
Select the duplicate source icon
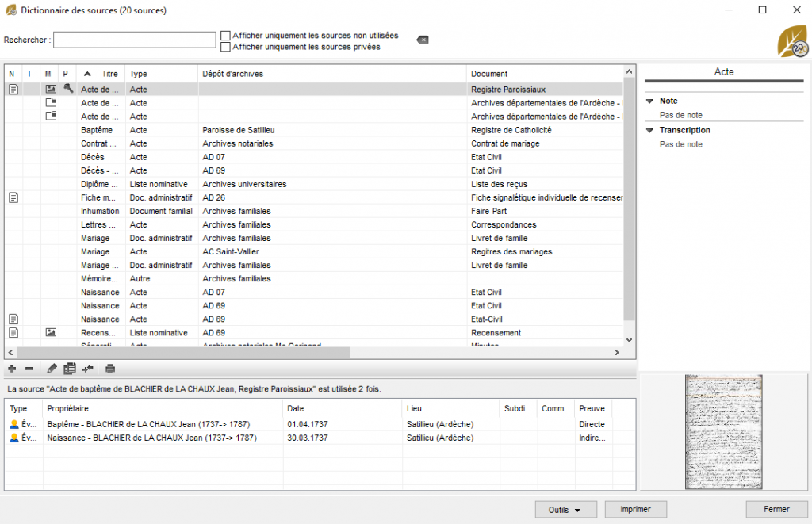pos(68,368)
